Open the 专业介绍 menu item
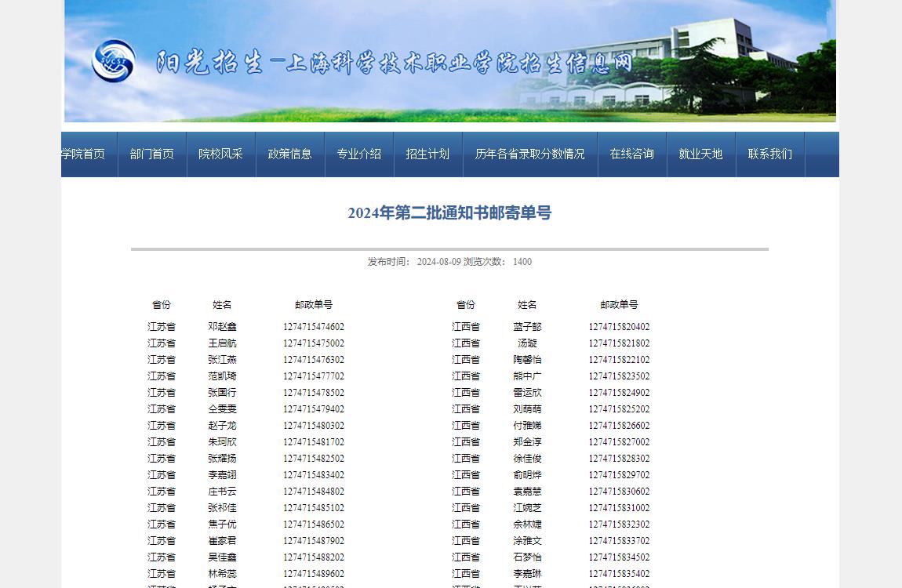The width and height of the screenshot is (902, 588). tap(359, 154)
